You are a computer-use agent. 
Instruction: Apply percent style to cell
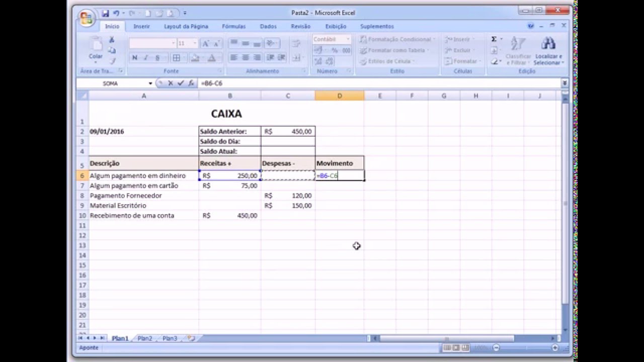click(334, 50)
